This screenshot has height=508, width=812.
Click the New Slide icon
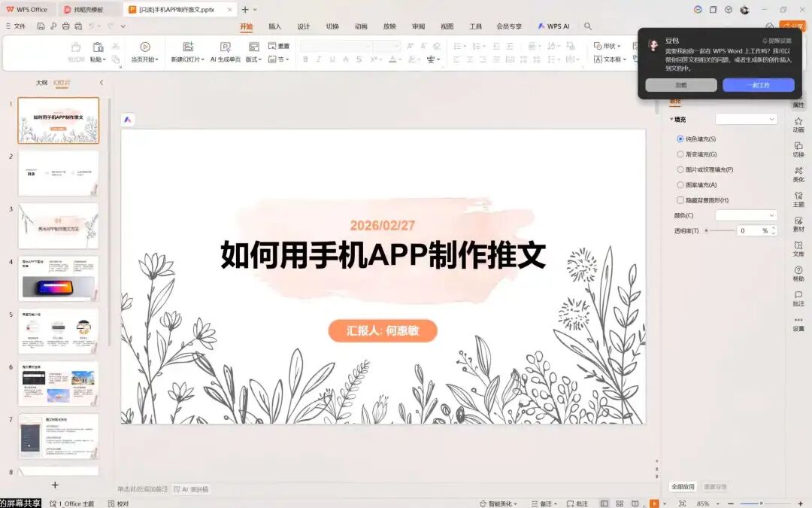pyautogui.click(x=188, y=47)
